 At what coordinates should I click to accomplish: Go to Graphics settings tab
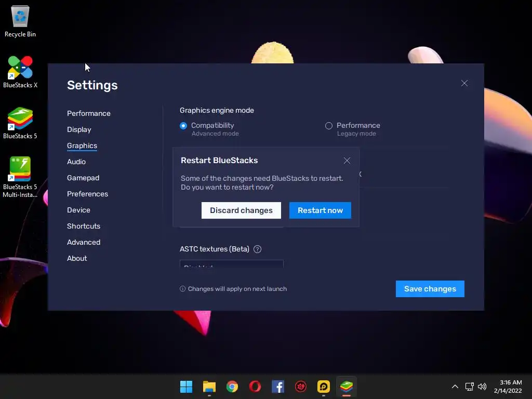82,145
